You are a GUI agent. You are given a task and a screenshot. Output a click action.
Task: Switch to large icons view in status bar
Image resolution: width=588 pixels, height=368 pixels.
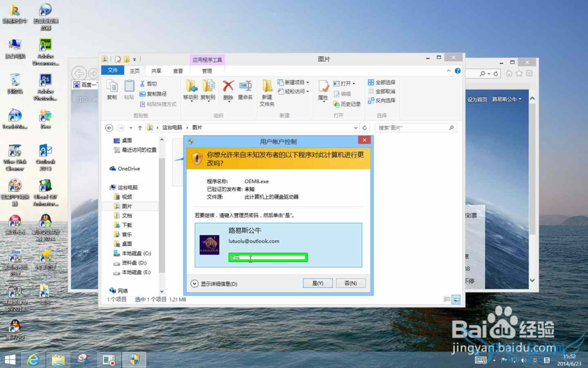pos(456,300)
